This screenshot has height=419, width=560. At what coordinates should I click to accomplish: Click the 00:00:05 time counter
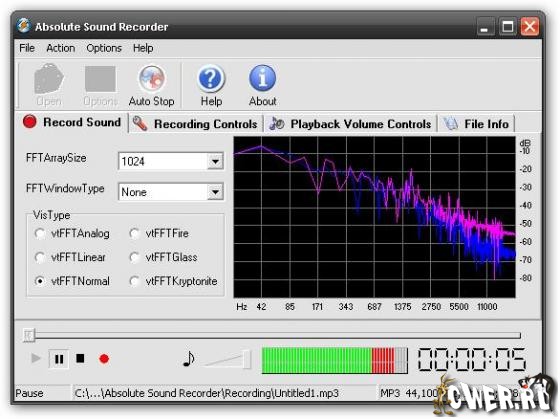point(472,360)
